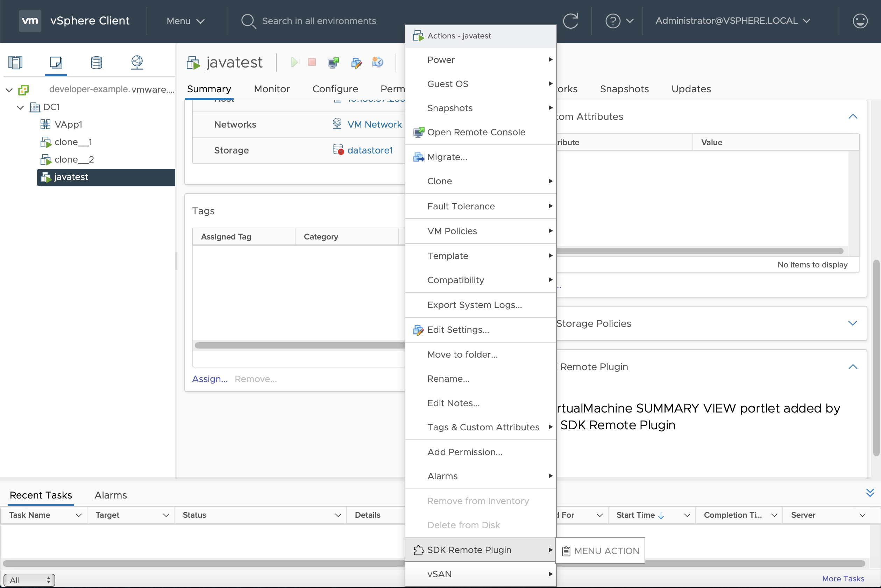Open the Storage inventory view icon
Image resolution: width=881 pixels, height=588 pixels.
(x=97, y=62)
